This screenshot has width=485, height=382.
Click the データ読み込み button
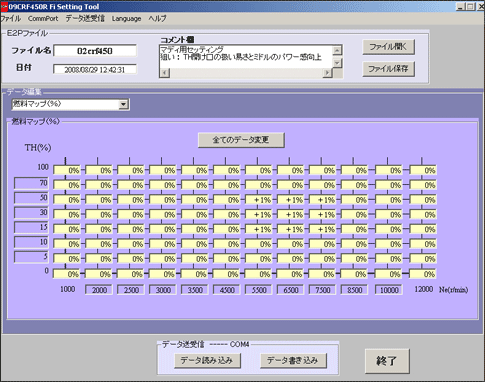pos(207,361)
